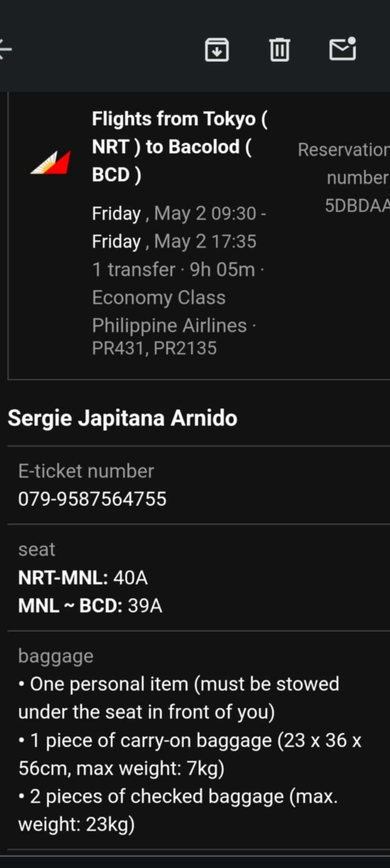The image size is (390, 868).
Task: Open Flights from Tokyo to Bacolod heading
Action: (180, 147)
